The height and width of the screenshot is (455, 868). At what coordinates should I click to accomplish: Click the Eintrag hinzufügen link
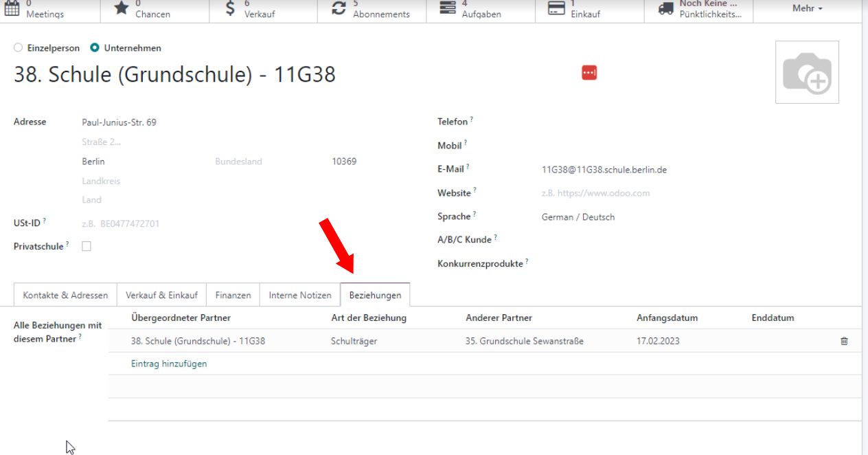pyautogui.click(x=168, y=364)
